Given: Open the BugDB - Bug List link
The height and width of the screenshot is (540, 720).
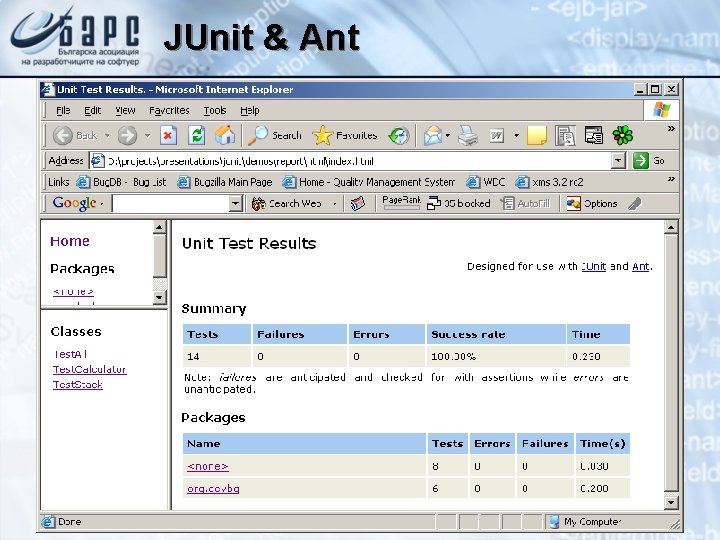Looking at the screenshot, I should click(x=121, y=182).
